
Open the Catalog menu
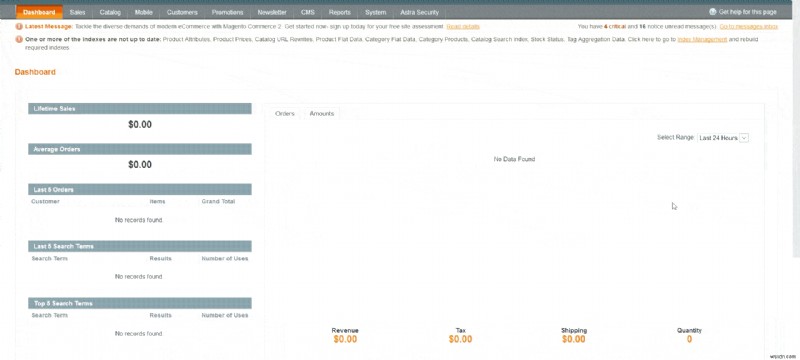click(110, 12)
